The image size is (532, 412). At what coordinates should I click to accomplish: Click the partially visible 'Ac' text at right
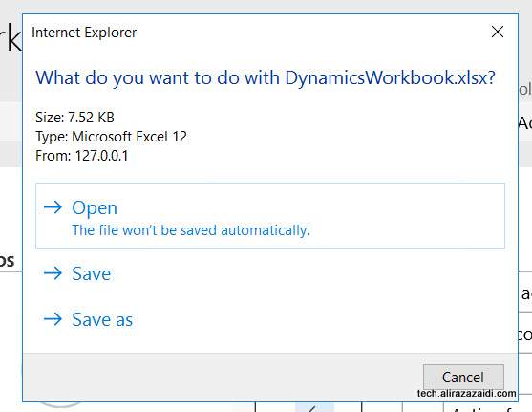(525, 122)
